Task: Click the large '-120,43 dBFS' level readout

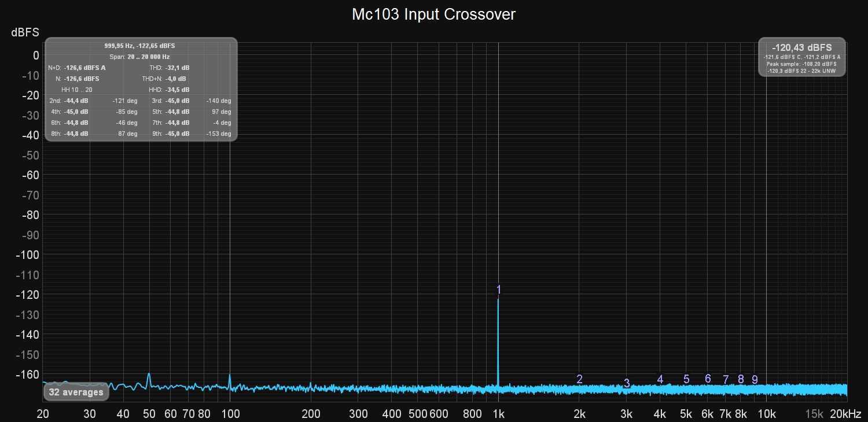Action: [802, 47]
